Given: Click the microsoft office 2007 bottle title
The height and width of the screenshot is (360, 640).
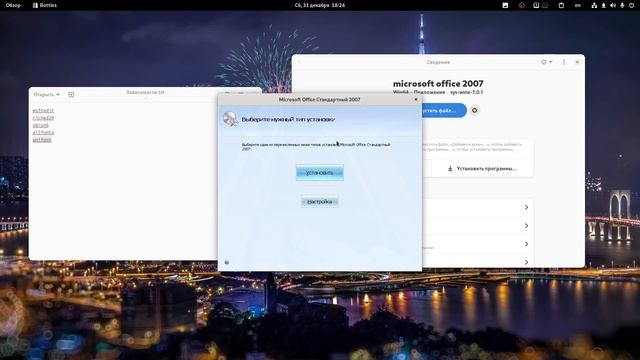Looking at the screenshot, I should point(438,84).
